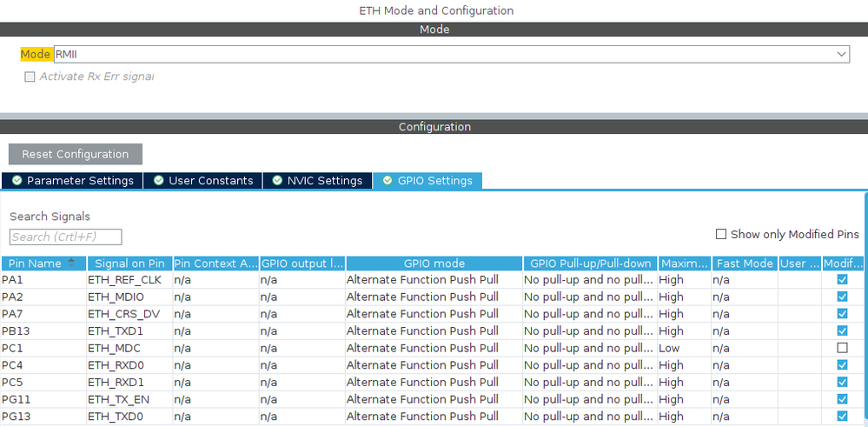
Task: Select the PB13 pin name cell
Action: 43,330
